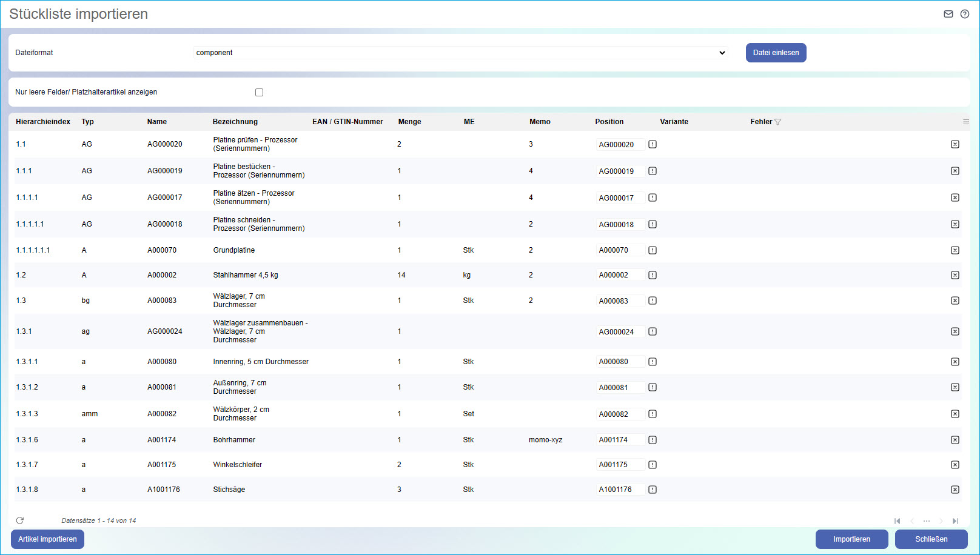Open the Dateiformat component dropdown
Screen dimensions: 980x555
tap(461, 53)
